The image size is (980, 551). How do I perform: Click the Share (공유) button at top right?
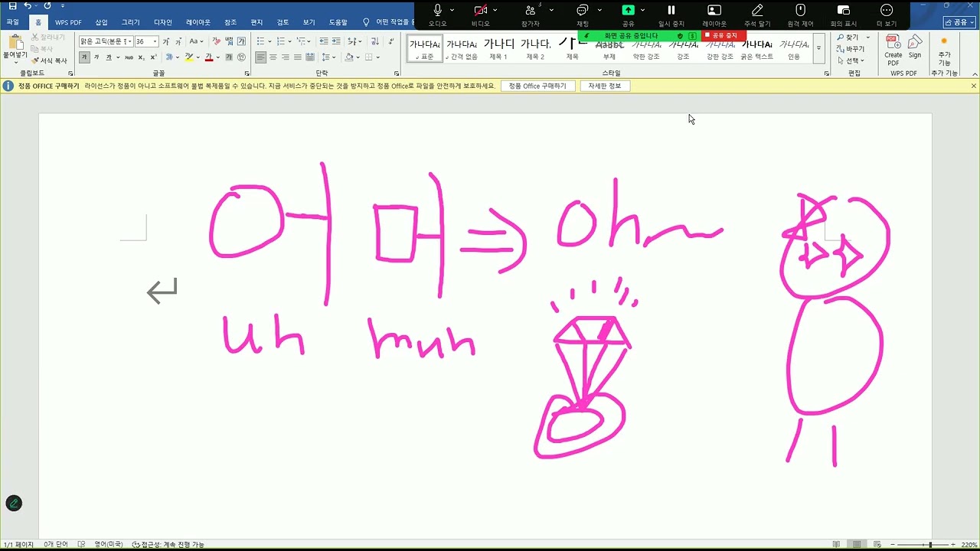(x=959, y=22)
